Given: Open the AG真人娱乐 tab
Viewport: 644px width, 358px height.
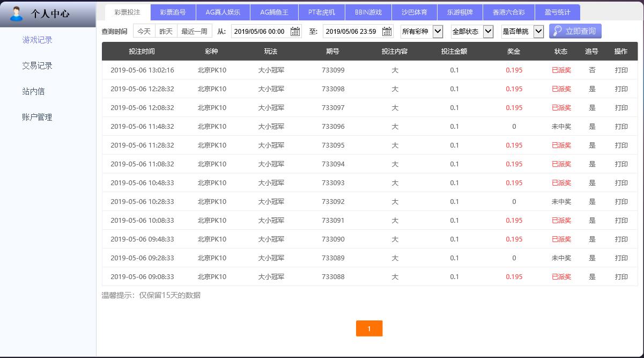Looking at the screenshot, I should [223, 12].
